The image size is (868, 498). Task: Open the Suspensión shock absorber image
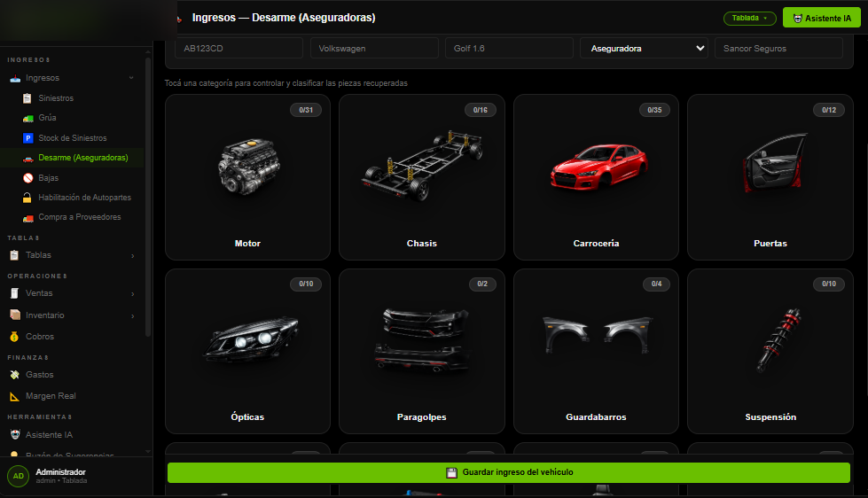coord(778,339)
